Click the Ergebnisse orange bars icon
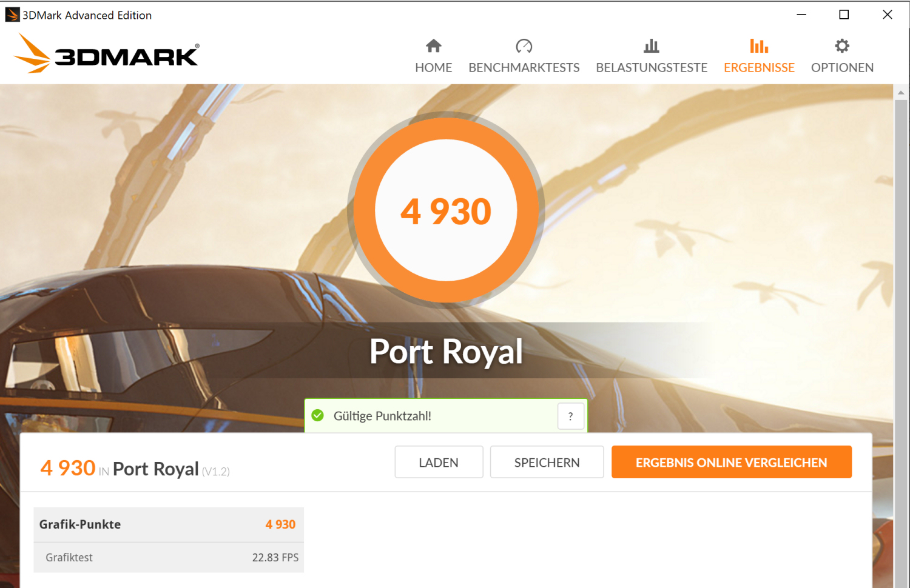Viewport: 910px width, 588px height. pos(759,45)
